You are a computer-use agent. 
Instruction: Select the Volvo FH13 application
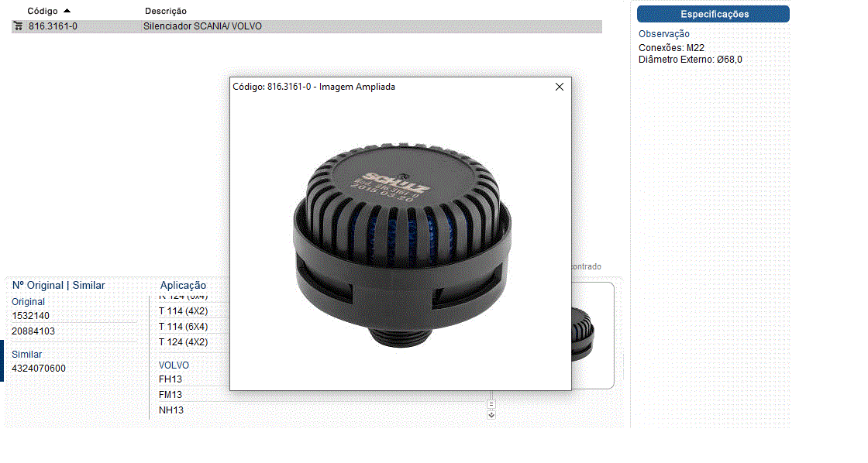(170, 379)
